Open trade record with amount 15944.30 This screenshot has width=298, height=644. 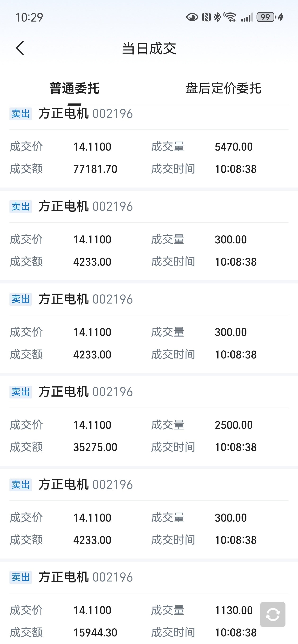click(149, 603)
